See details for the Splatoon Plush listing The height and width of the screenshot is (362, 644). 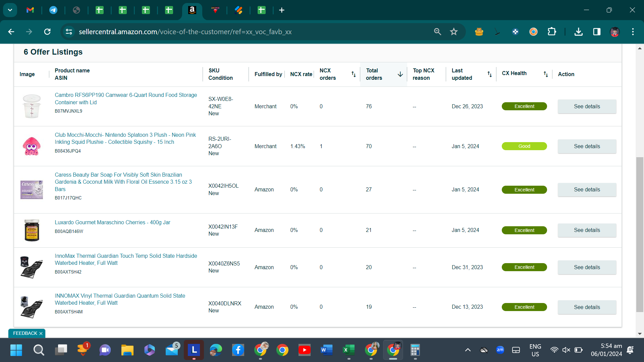coord(587,146)
